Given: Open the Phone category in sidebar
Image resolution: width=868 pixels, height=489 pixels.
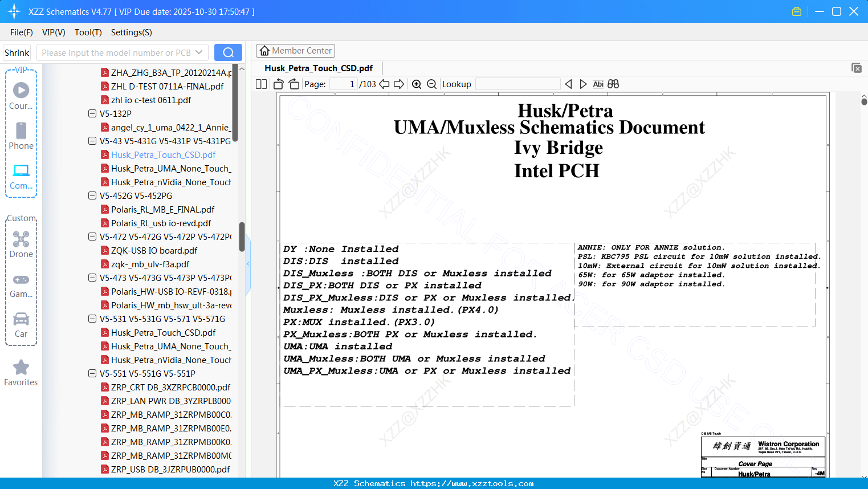Looking at the screenshot, I should (21, 136).
